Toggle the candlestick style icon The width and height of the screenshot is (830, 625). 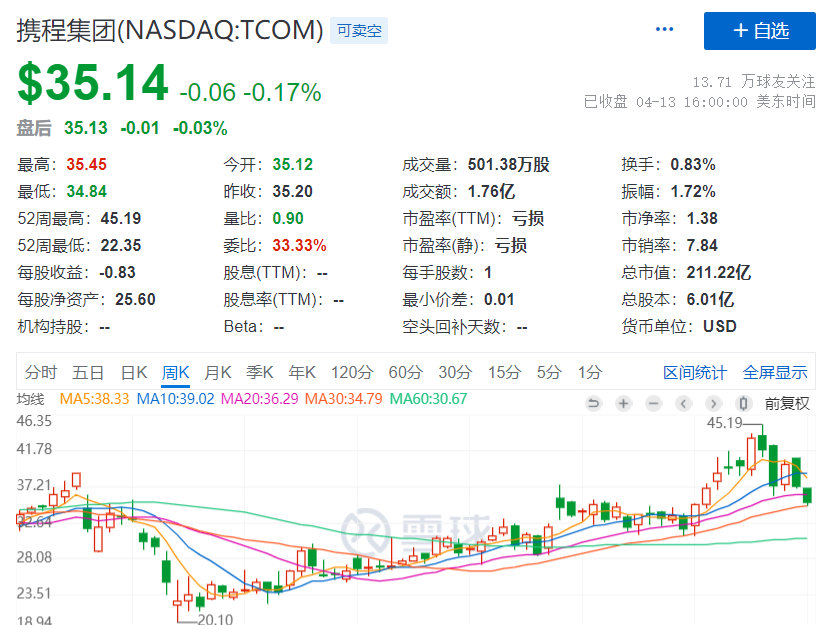(x=743, y=404)
